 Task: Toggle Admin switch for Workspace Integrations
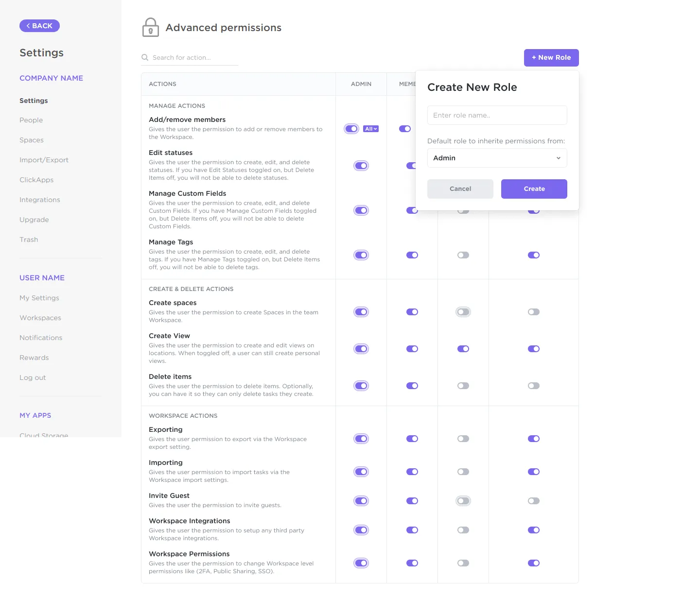361,530
